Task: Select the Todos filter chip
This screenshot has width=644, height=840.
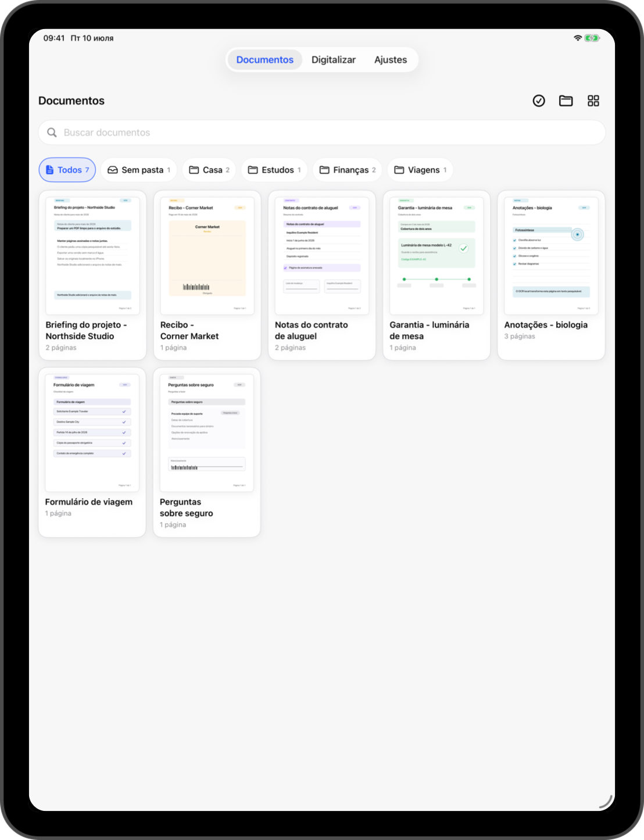Action: [67, 170]
